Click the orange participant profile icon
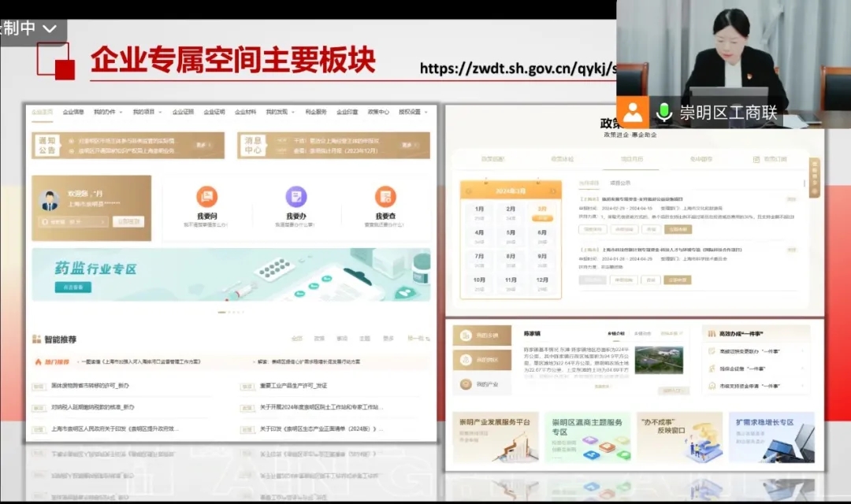 tap(632, 112)
